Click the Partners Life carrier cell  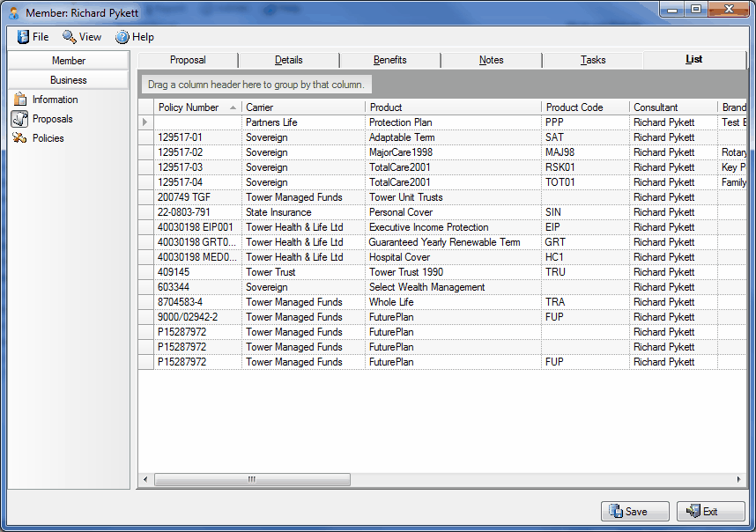(303, 122)
